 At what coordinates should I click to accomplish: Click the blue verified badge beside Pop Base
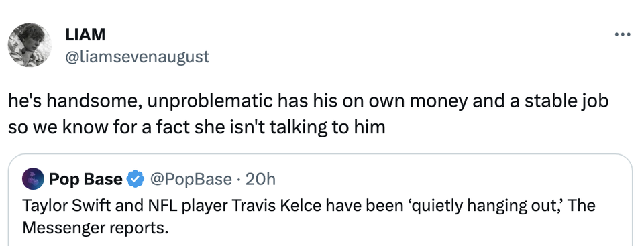coord(135,180)
